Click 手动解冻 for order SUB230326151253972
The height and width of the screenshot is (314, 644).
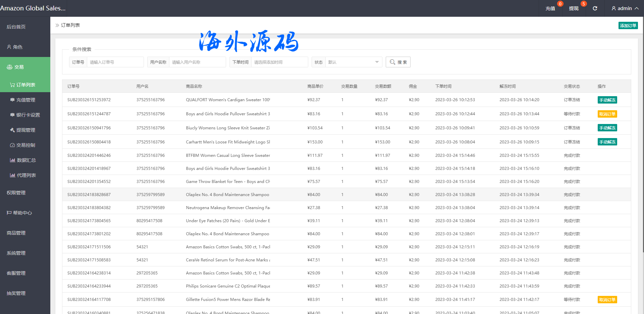[x=607, y=100]
